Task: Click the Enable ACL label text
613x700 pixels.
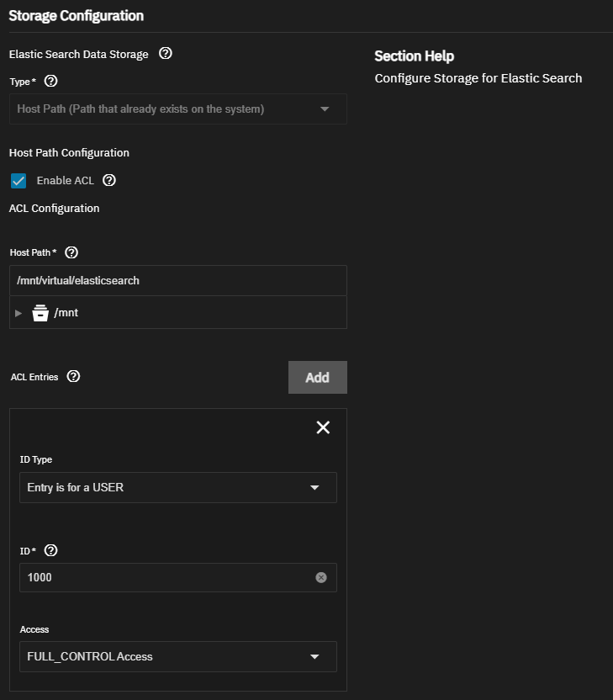Action: click(x=65, y=181)
